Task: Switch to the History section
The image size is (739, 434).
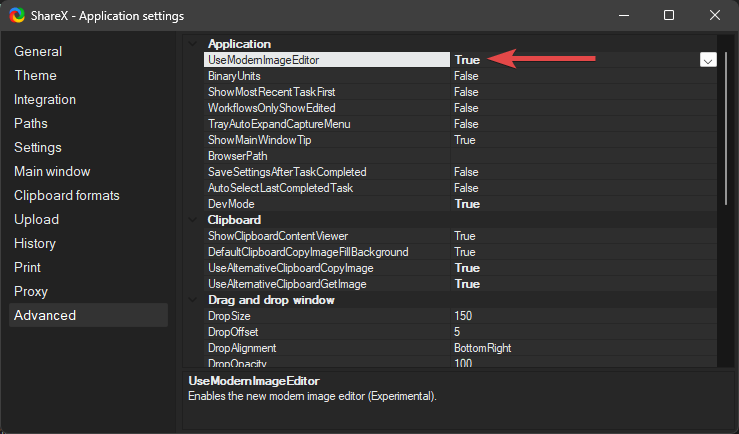Action: pos(35,244)
